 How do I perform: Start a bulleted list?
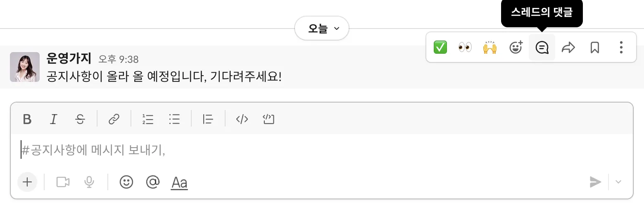(174, 120)
